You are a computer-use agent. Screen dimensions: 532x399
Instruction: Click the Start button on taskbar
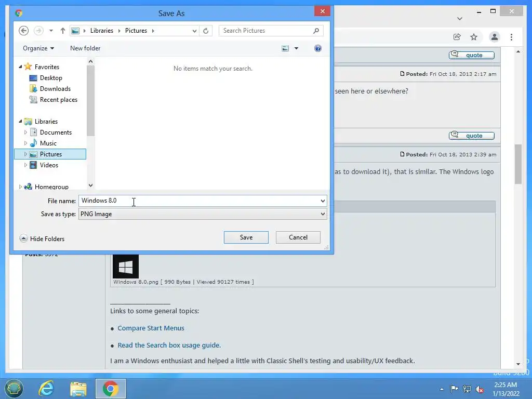tap(14, 389)
